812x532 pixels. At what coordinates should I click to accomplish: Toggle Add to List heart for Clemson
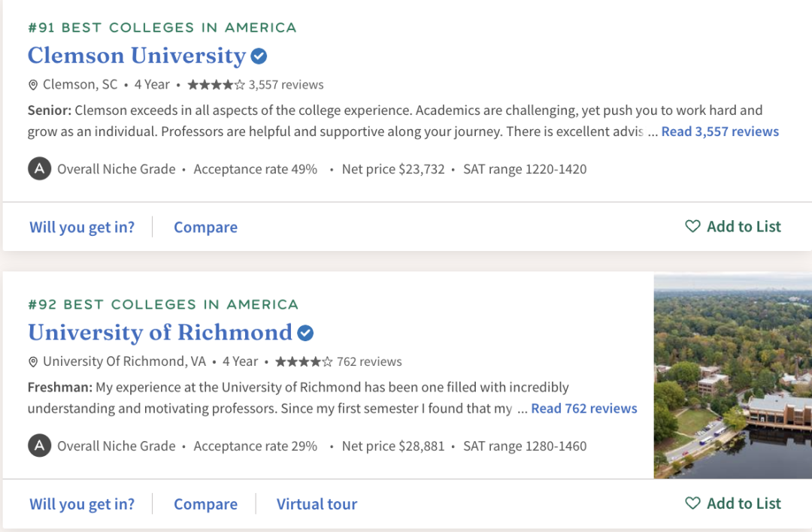tap(692, 226)
